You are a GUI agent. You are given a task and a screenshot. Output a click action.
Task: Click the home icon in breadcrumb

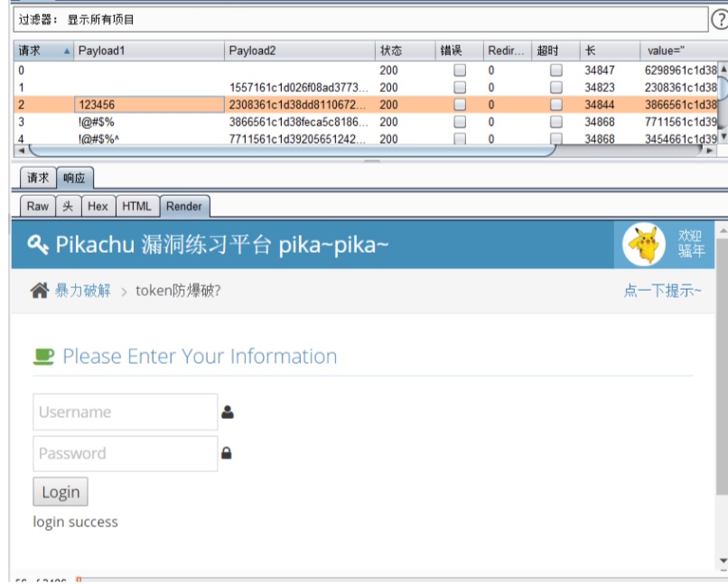coord(40,291)
